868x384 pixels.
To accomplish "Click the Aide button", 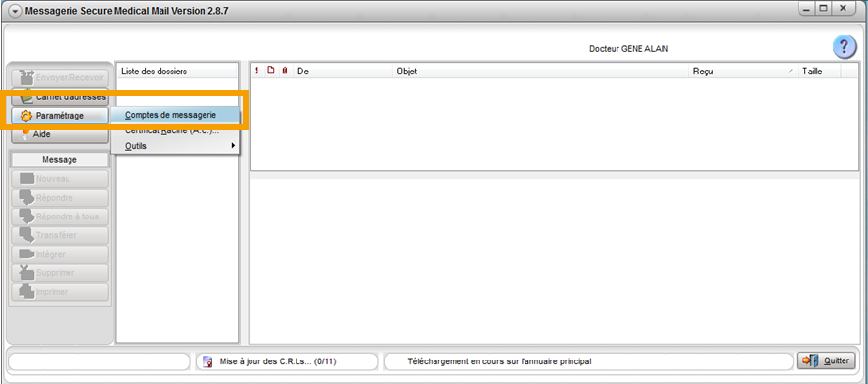I will 60,134.
